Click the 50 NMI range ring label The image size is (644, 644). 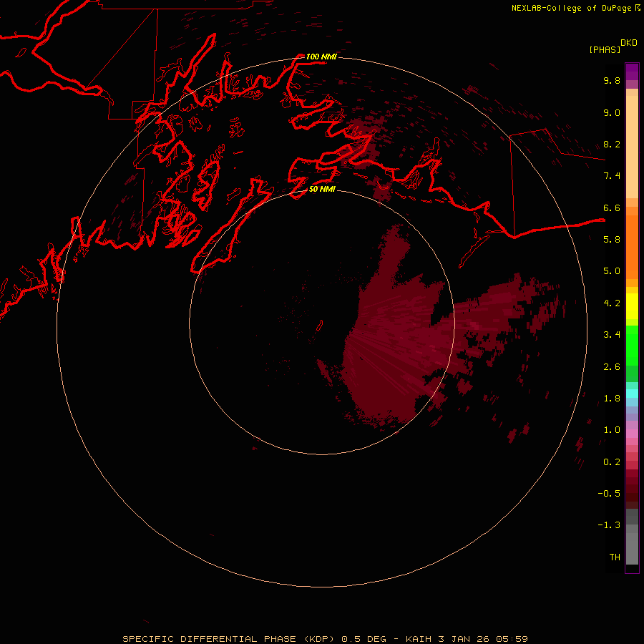(x=322, y=189)
